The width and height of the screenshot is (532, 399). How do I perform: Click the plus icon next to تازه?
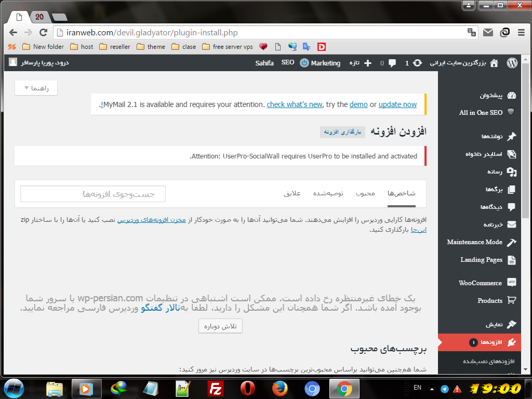pos(368,63)
